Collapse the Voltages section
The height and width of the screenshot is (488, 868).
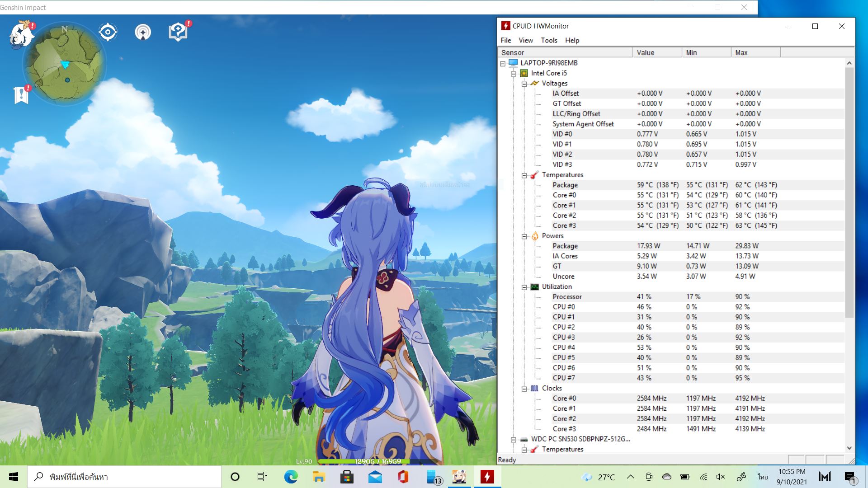click(524, 84)
